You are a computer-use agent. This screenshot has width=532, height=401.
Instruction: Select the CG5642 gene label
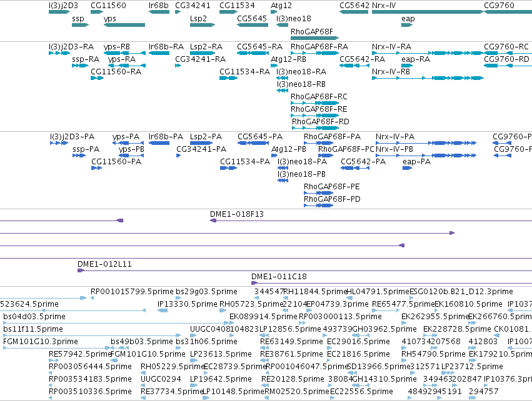(354, 6)
